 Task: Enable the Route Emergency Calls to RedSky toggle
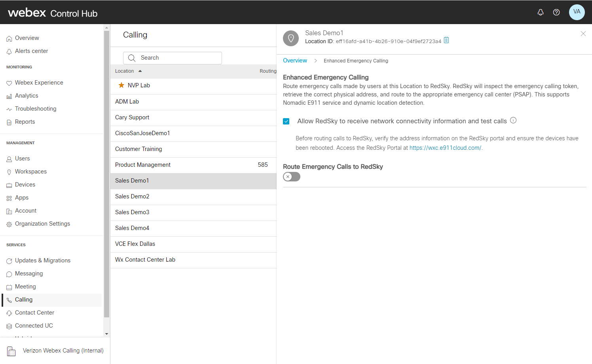tap(292, 177)
